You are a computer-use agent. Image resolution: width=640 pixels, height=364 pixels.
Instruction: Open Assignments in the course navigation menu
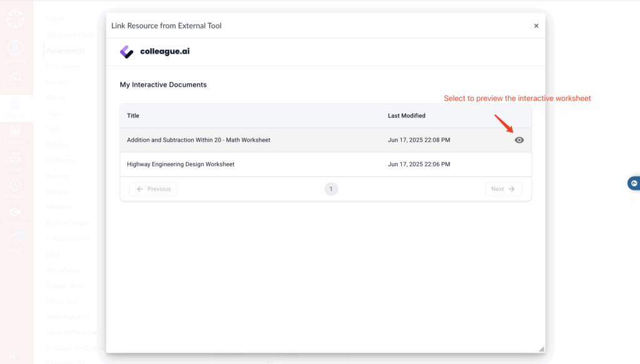click(66, 51)
